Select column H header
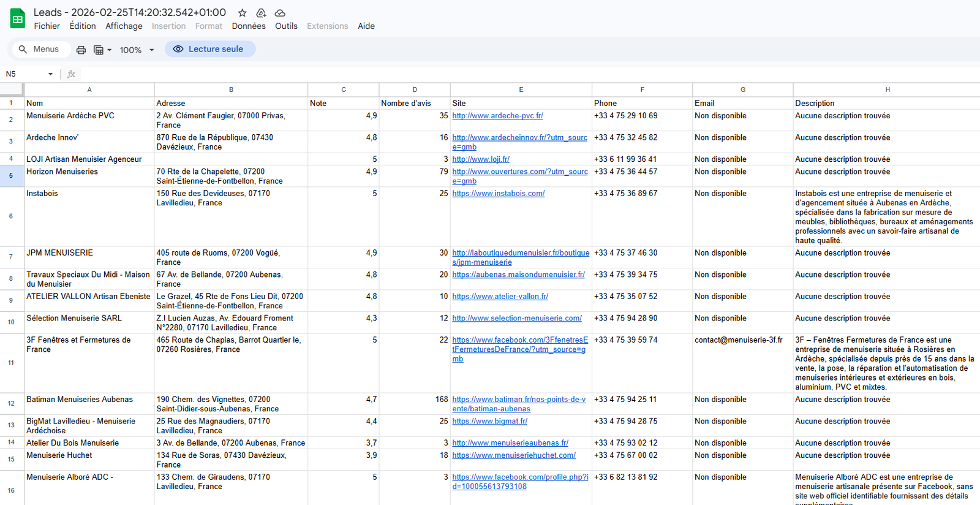 (x=887, y=89)
